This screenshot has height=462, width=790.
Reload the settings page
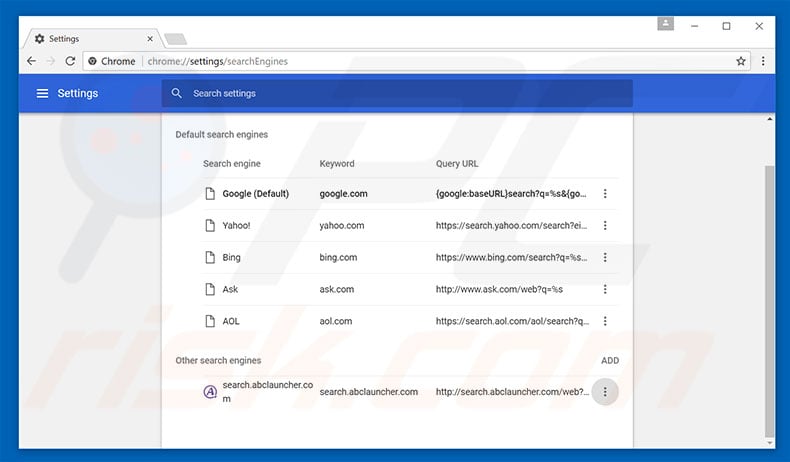(x=70, y=61)
